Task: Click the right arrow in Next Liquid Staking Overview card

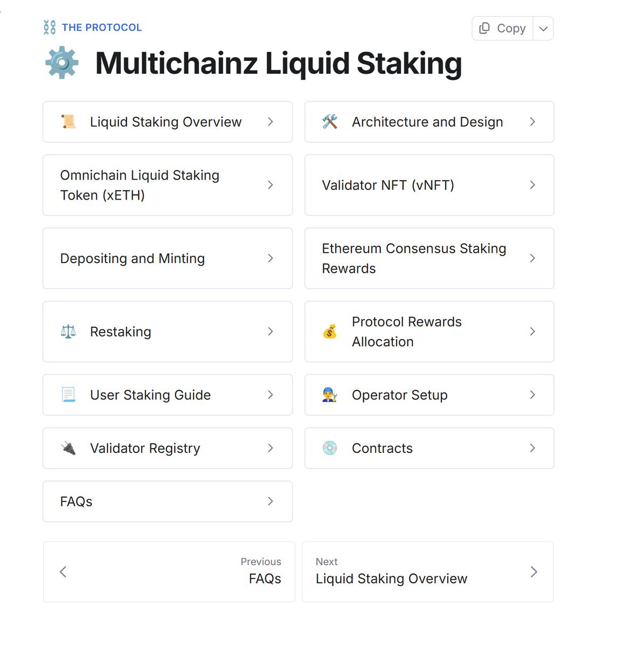Action: click(534, 572)
